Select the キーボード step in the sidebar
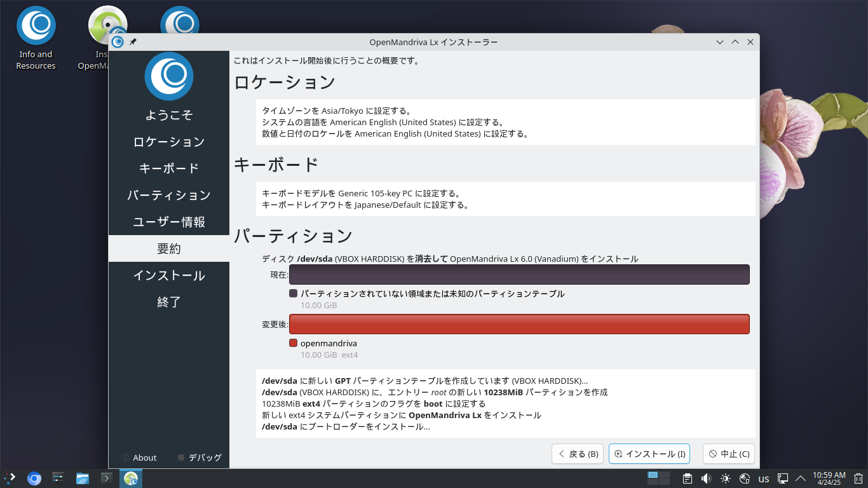This screenshot has height=488, width=868. 169,168
